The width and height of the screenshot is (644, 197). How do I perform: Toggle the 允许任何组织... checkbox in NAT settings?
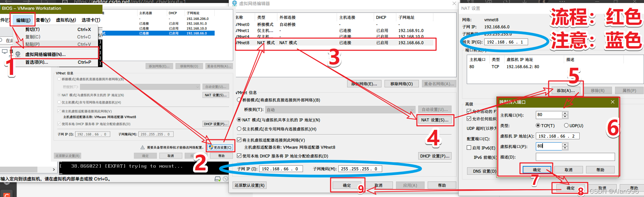469,119
